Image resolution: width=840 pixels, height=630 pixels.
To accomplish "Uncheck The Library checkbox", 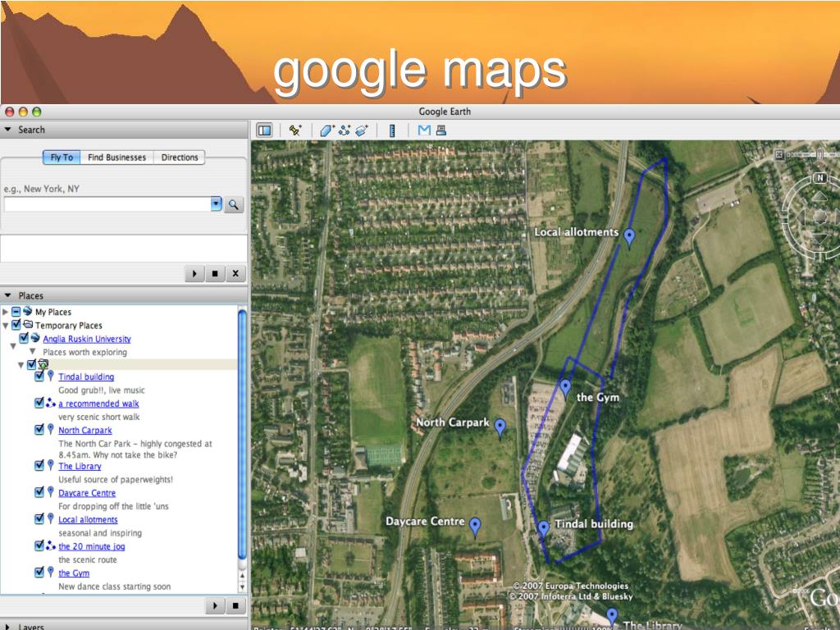I will point(39,465).
